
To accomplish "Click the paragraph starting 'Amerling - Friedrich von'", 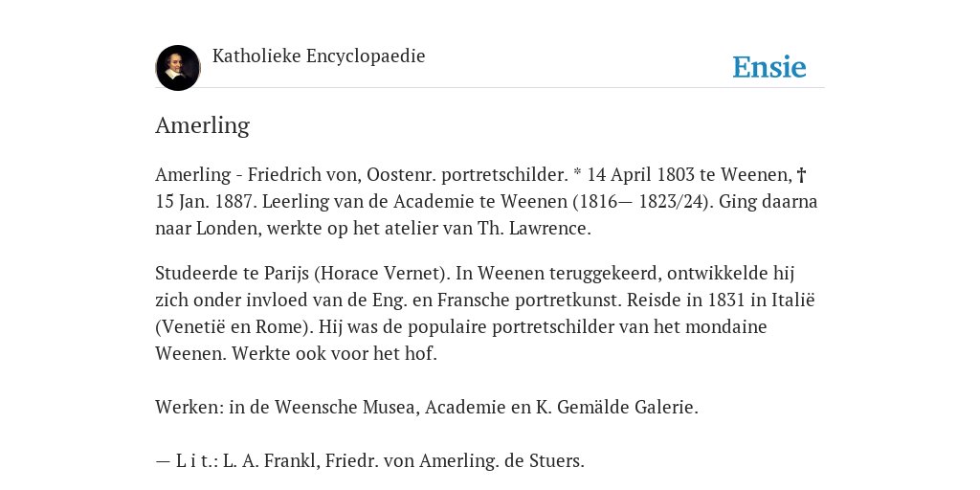I will point(486,201).
